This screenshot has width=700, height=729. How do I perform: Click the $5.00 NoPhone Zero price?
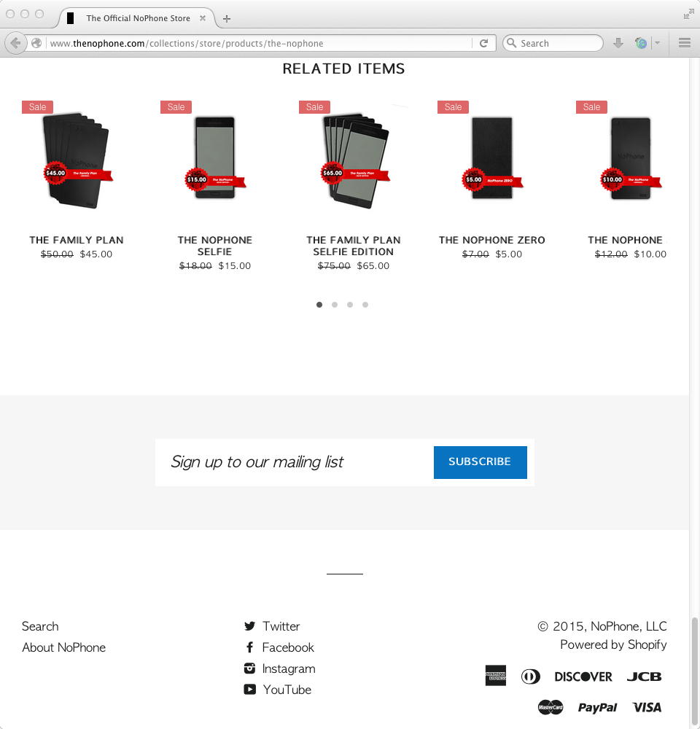point(508,254)
